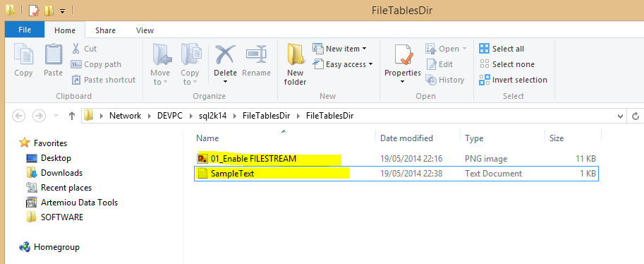Switch to the Share ribbon tab
The height and width of the screenshot is (264, 644).
105,30
